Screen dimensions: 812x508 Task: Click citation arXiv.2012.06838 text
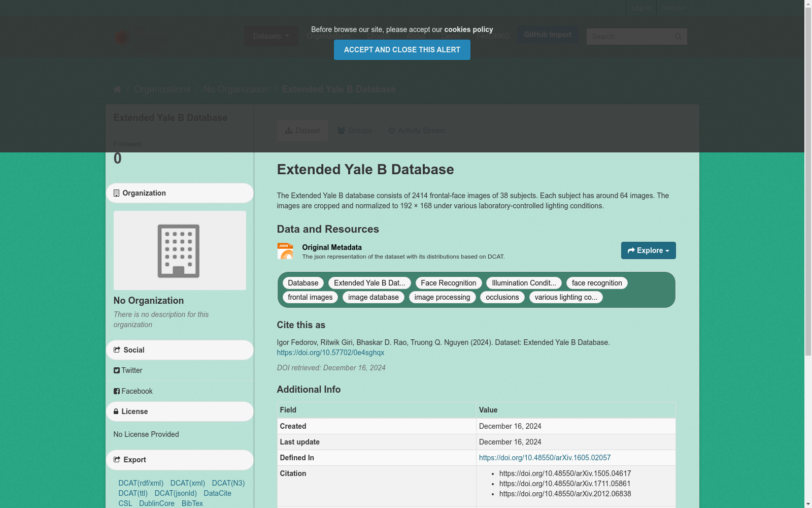[565, 494]
